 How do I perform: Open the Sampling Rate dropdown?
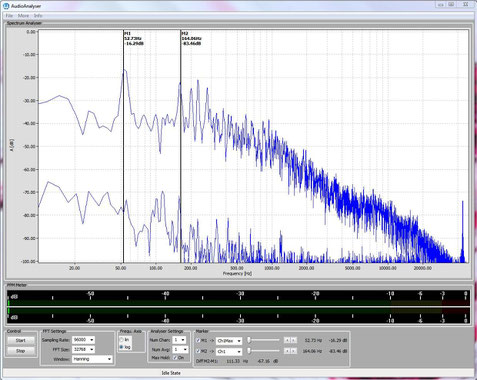click(84, 340)
